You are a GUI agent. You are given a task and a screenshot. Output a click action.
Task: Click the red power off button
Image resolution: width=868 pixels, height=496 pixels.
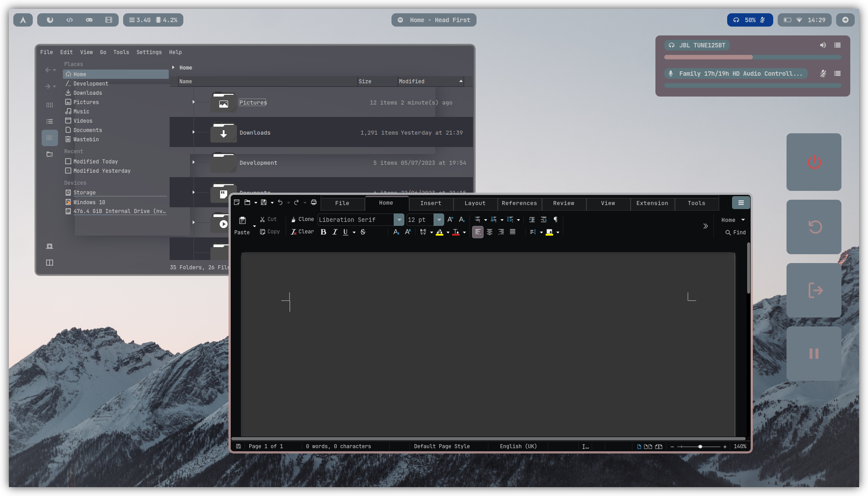pyautogui.click(x=814, y=162)
